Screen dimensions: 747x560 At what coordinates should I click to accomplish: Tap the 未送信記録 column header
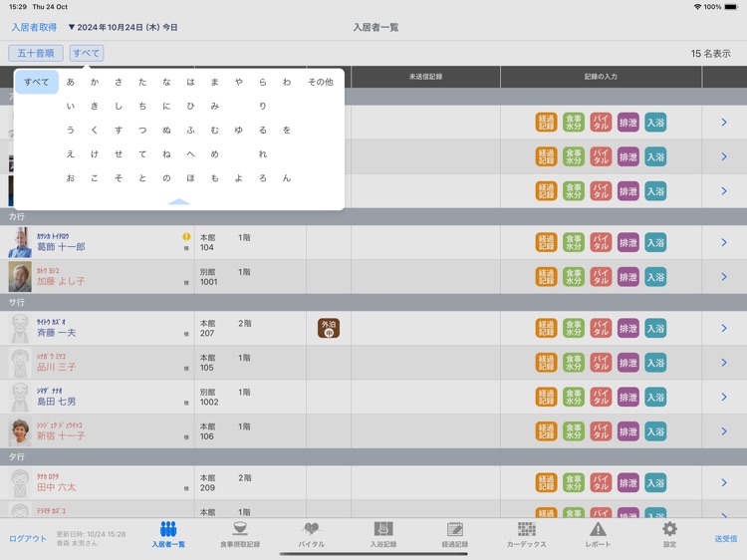425,77
